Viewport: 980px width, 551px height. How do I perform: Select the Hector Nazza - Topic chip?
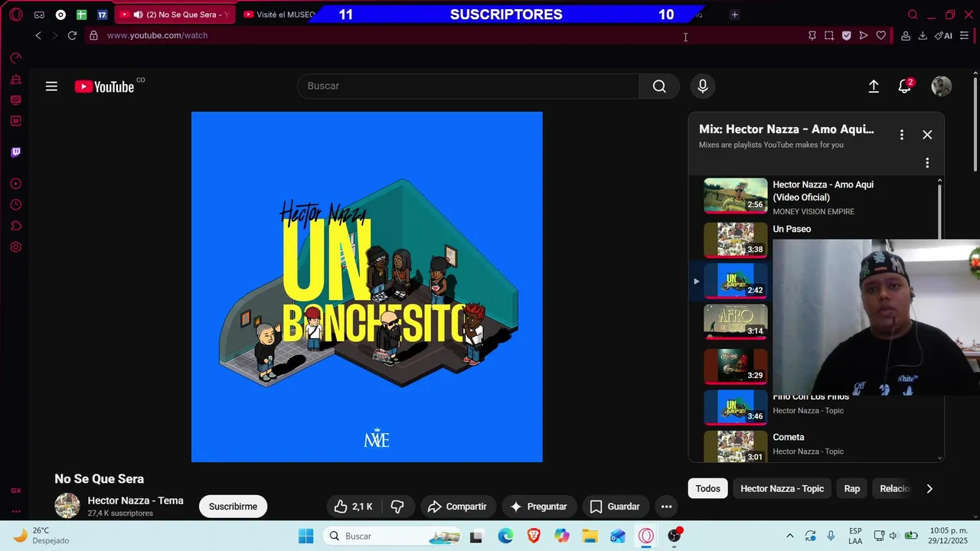[x=782, y=488]
